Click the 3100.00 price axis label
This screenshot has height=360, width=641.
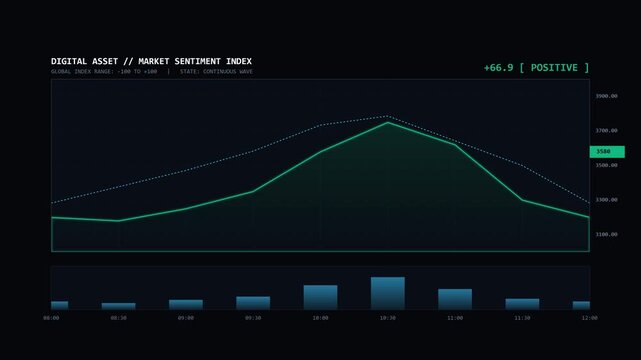click(606, 235)
